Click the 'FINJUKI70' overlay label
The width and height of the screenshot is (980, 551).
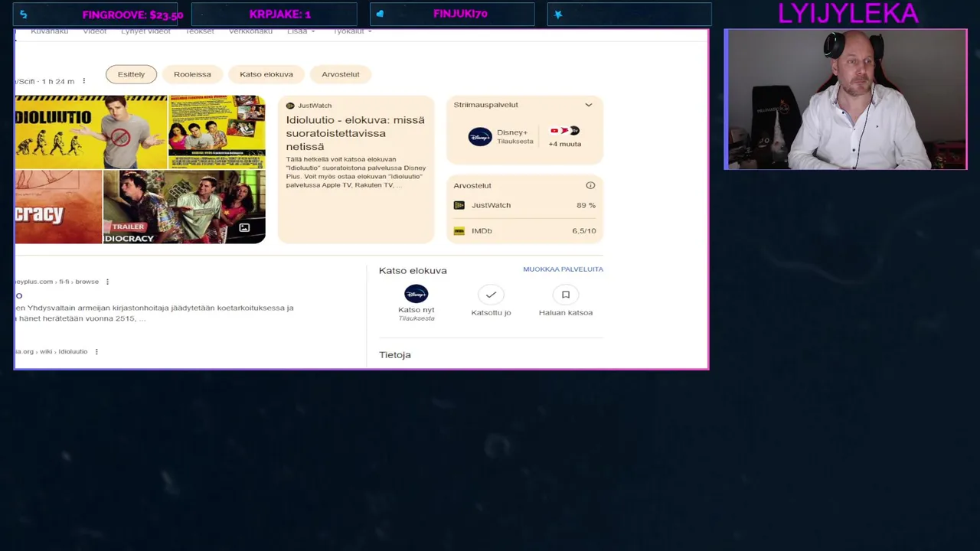tap(460, 14)
